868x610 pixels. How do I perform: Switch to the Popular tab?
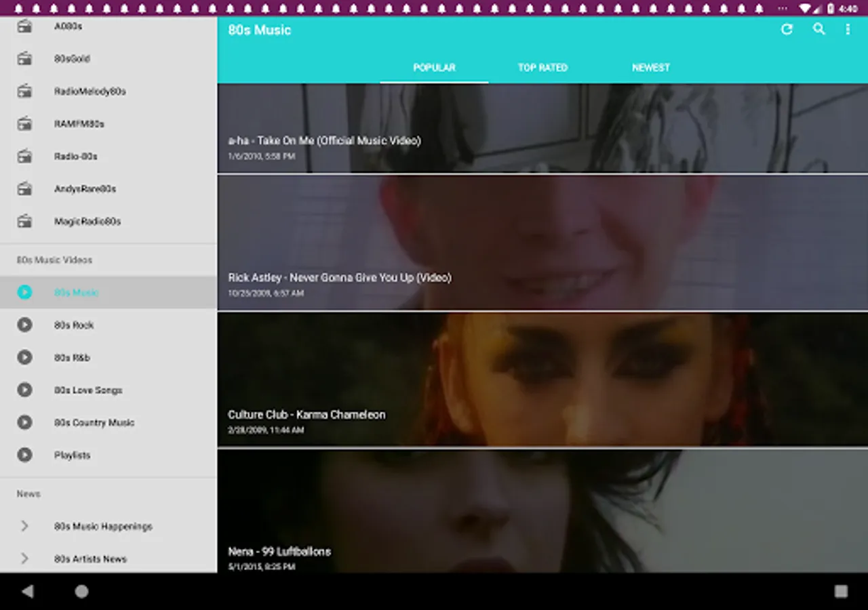434,68
